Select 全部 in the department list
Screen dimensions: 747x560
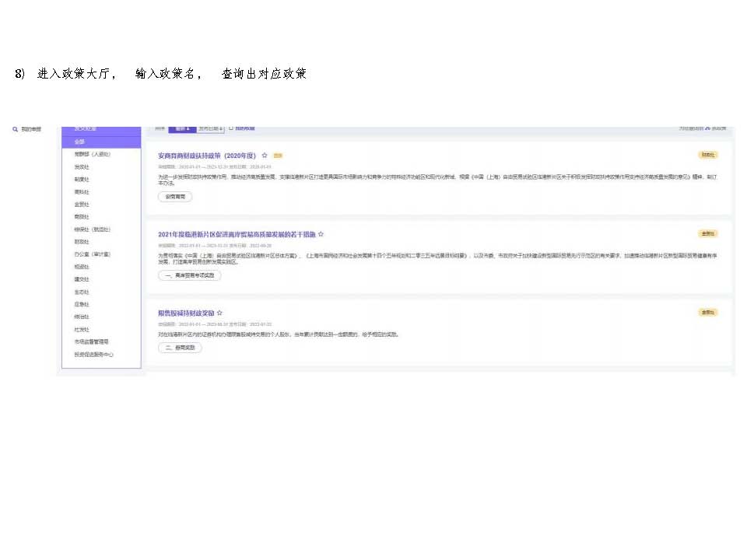pyautogui.click(x=79, y=142)
